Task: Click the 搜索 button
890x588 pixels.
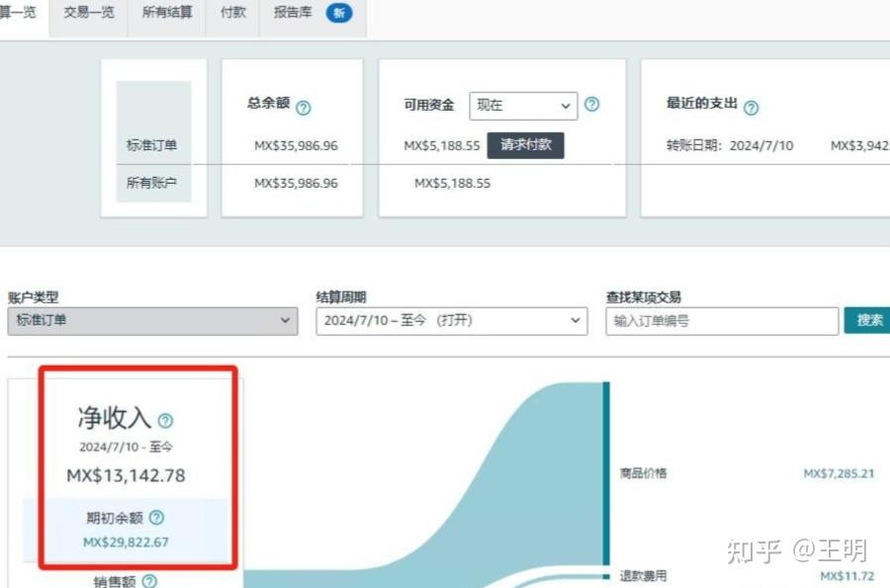Action: (x=867, y=321)
